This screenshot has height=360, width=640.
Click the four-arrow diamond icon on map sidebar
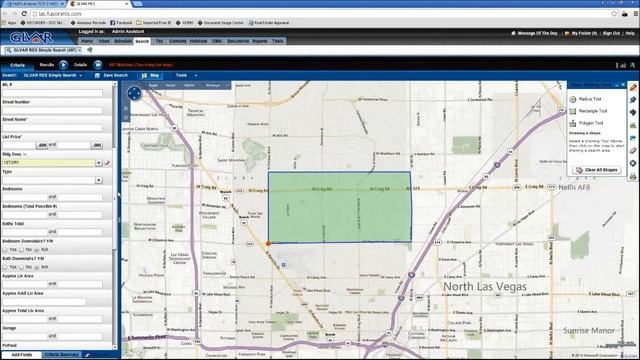click(633, 112)
